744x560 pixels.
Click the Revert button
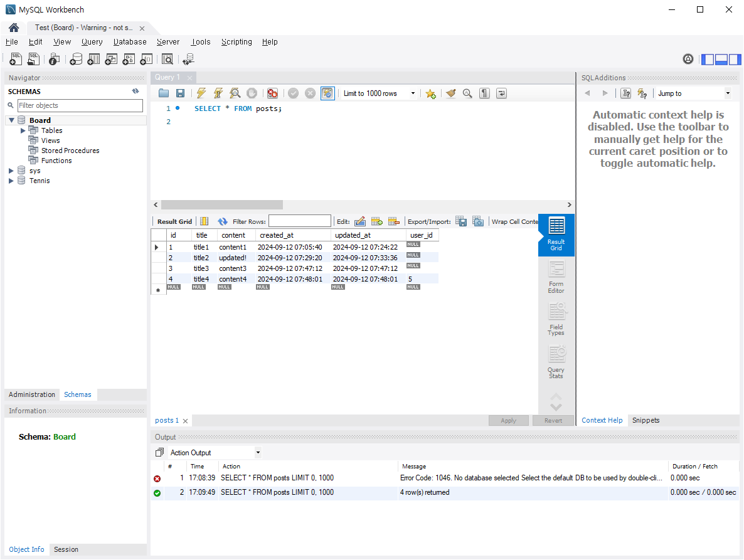[x=553, y=421]
